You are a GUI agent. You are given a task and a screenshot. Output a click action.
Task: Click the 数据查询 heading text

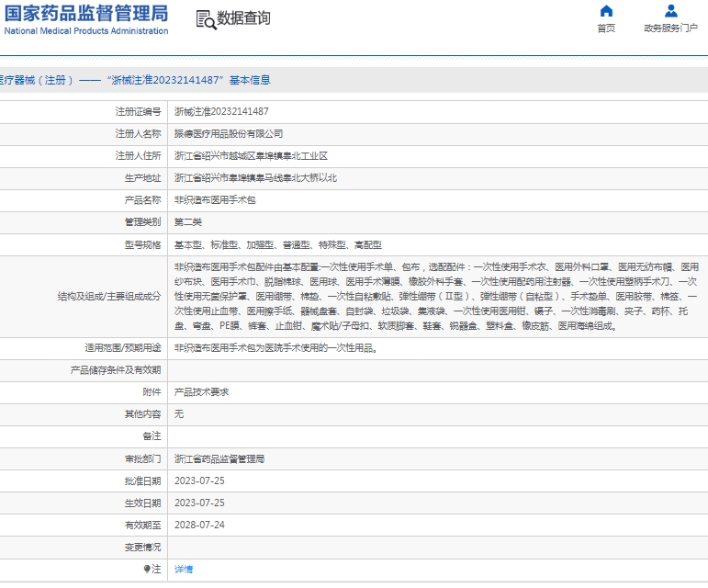point(244,18)
